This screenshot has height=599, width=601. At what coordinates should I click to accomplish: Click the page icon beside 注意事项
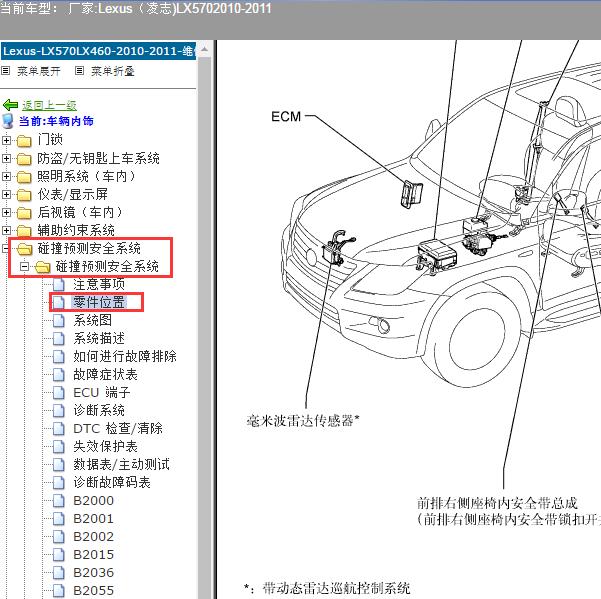[59, 284]
